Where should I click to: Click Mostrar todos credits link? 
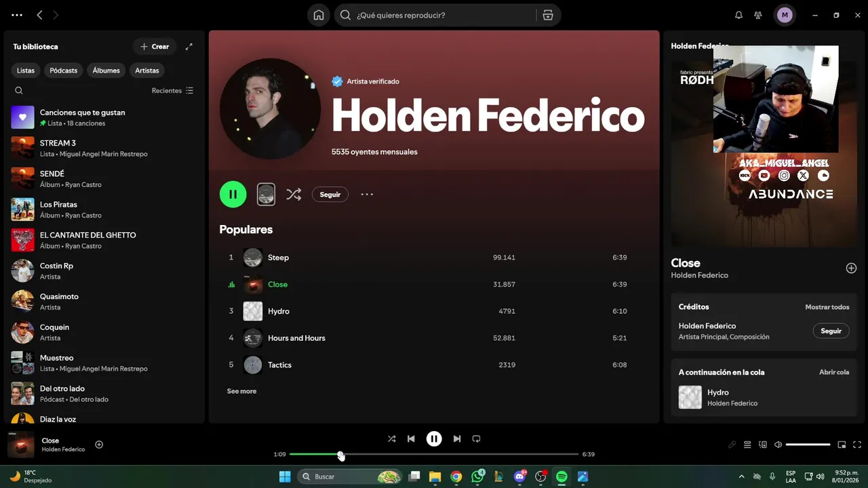pyautogui.click(x=827, y=307)
